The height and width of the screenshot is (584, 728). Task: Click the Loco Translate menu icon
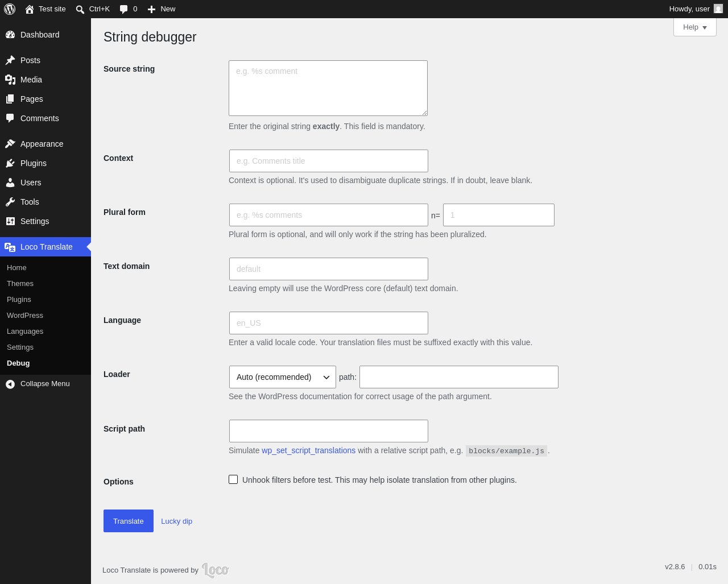[10, 247]
